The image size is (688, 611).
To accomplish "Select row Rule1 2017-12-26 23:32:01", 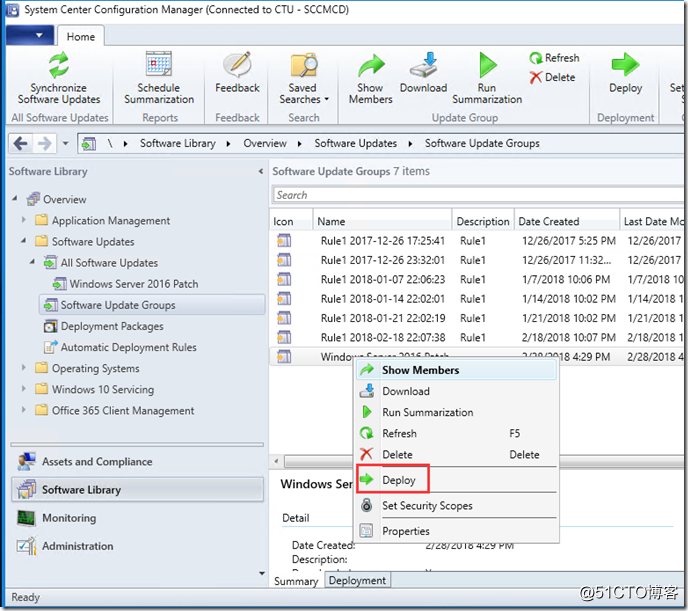I will coord(477,260).
